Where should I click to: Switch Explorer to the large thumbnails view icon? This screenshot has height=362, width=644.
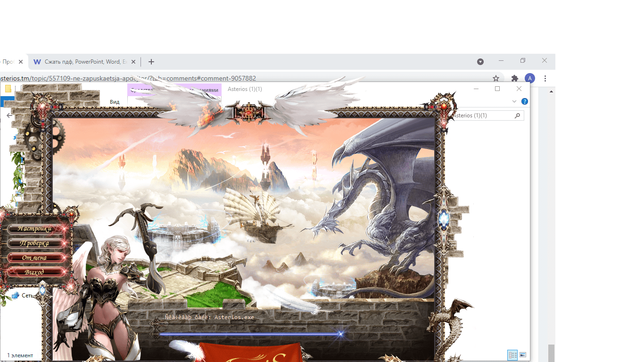(x=523, y=355)
